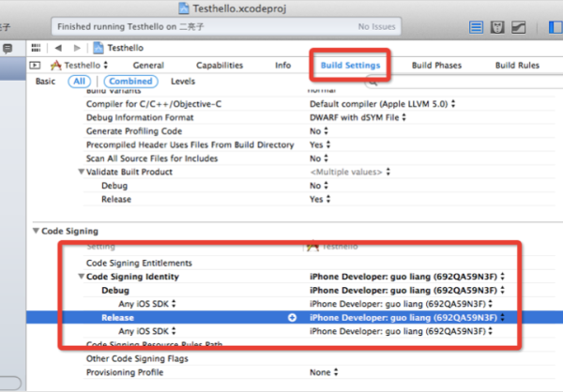Collapse the Code Signing Identity setting
Image resolution: width=563 pixels, height=392 pixels.
click(82, 277)
